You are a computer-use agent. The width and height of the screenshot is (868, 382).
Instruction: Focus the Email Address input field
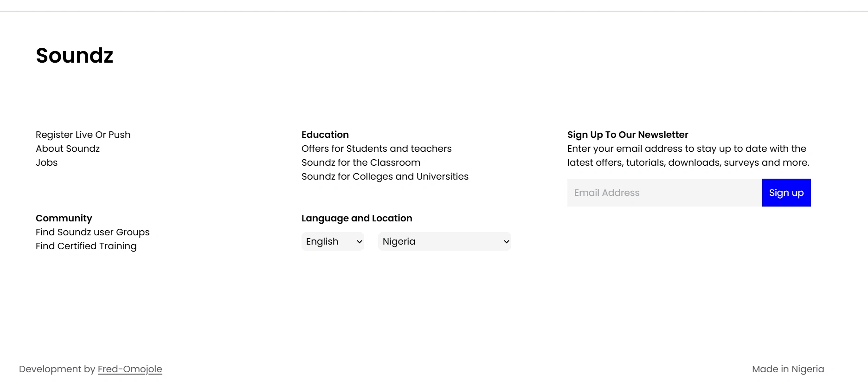[x=664, y=193]
